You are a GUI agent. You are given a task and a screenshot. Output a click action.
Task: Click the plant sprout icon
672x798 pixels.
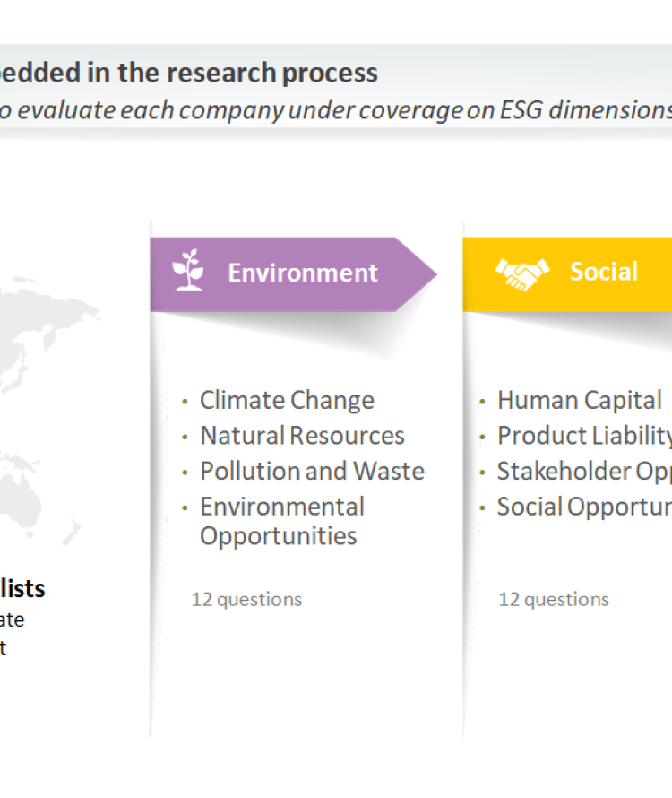click(188, 272)
